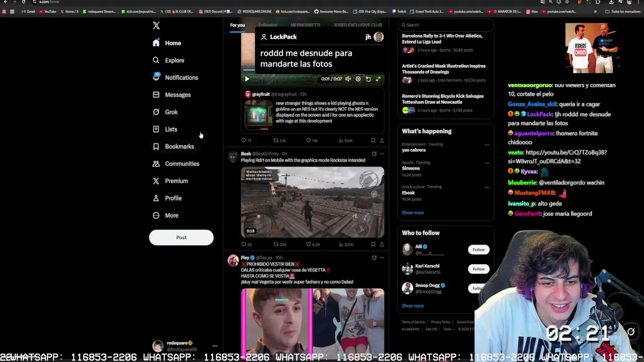Open options for Simeone trend
This screenshot has height=362, width=644.
tap(487, 163)
